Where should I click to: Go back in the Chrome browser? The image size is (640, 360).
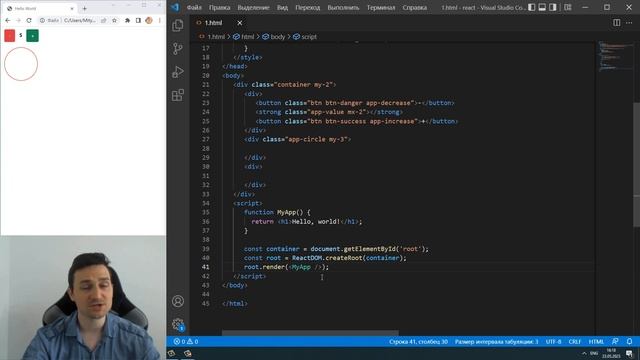(x=7, y=20)
